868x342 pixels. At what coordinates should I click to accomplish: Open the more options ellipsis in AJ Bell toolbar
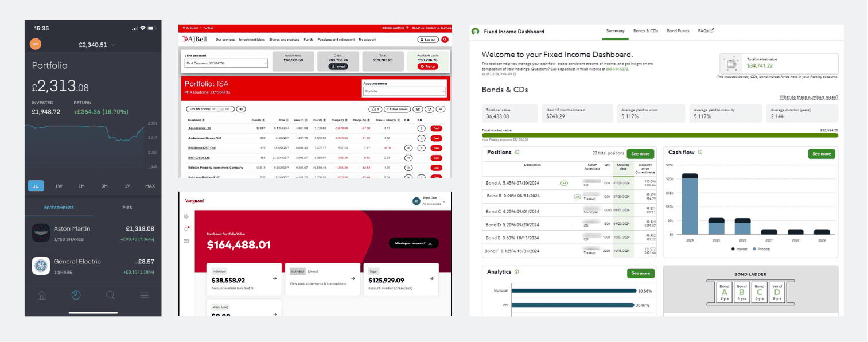[441, 108]
